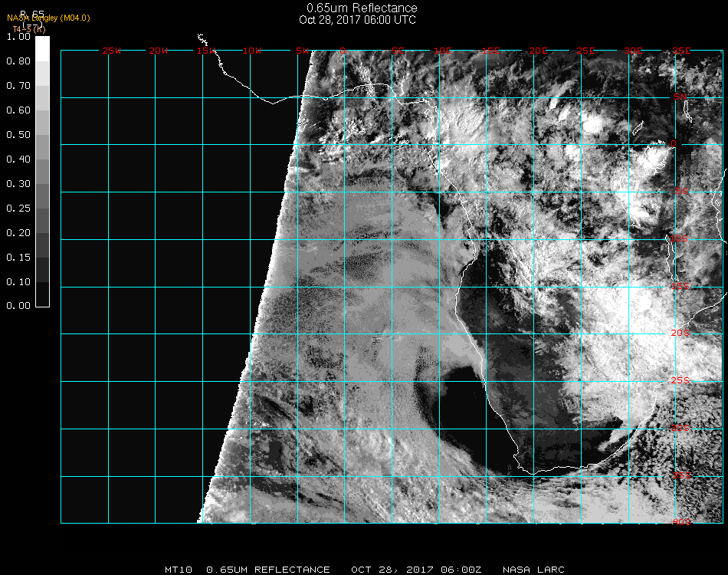The image size is (728, 575).
Task: Click the 'MT10' footer label
Action: pyautogui.click(x=179, y=570)
